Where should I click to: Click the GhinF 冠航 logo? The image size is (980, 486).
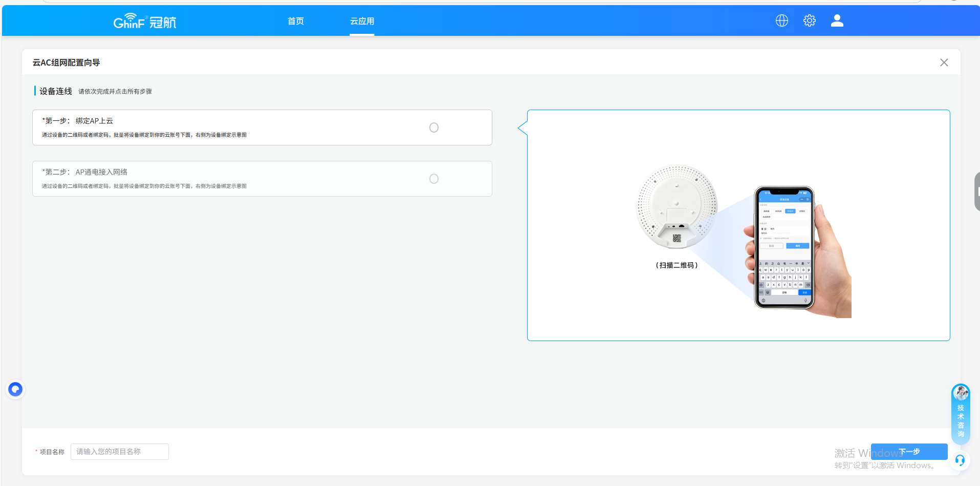coord(145,22)
